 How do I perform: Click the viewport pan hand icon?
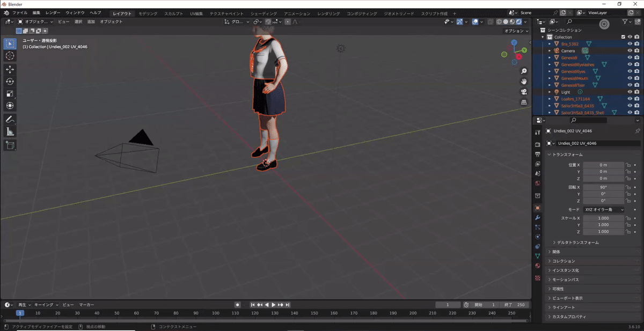[x=524, y=82]
